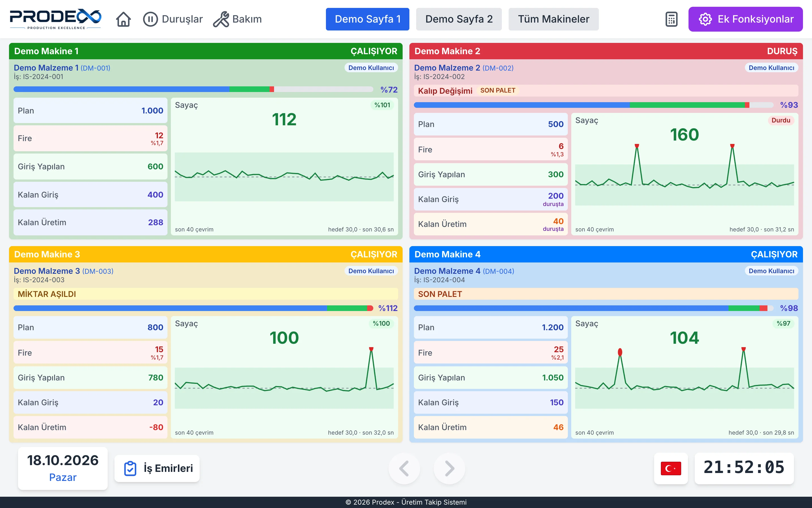Open Demo Malzeme 2 (DM-002) link
Screen dimensions: 812x508
[464, 68]
